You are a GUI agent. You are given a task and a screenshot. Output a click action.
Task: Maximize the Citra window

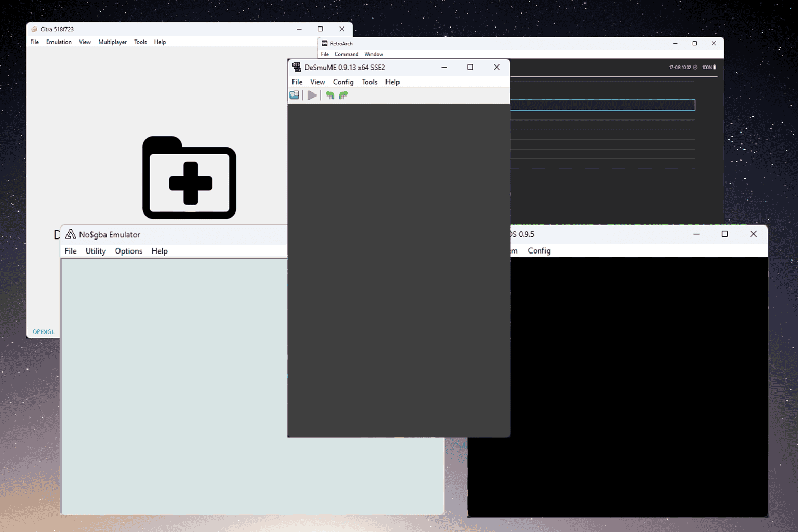click(321, 29)
